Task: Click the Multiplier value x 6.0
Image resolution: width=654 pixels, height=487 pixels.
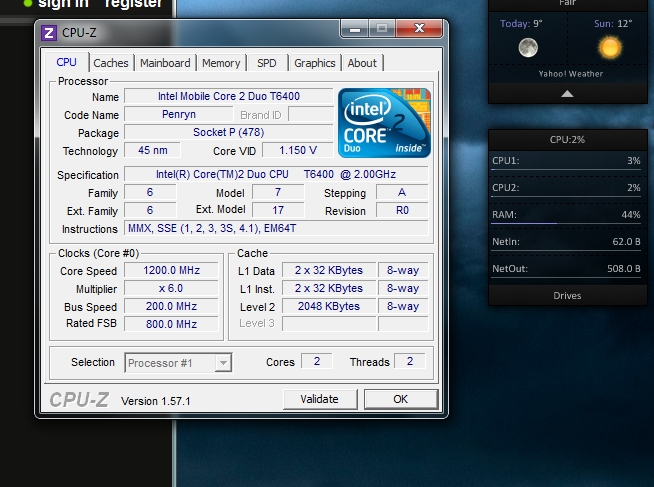Action: (171, 288)
